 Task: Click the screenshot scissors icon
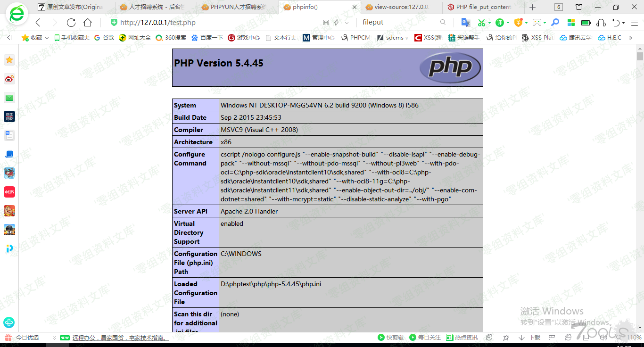click(481, 23)
